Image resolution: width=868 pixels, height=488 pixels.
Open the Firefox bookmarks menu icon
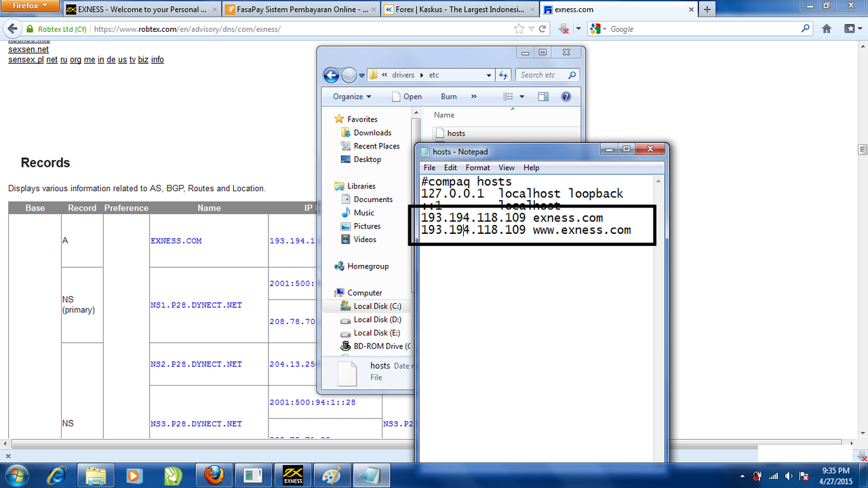(x=850, y=29)
